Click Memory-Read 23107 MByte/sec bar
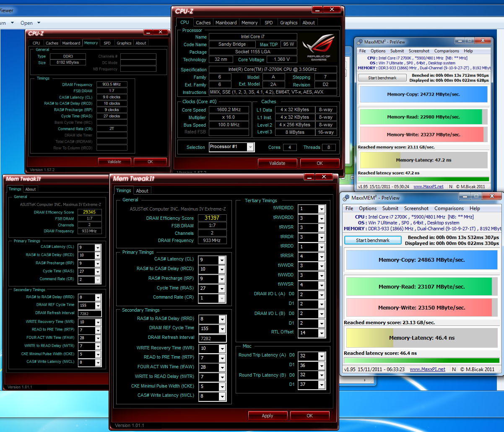Viewport: 504px width, 432px height. pos(421,287)
